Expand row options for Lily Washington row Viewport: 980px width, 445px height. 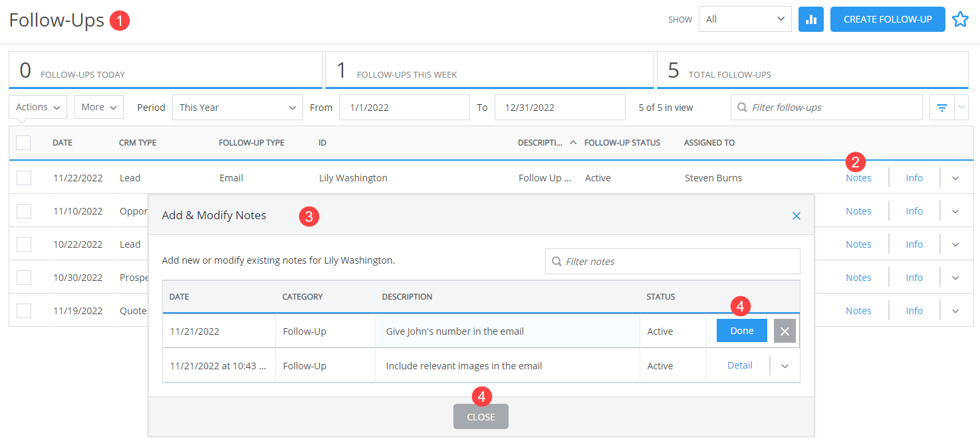tap(955, 178)
